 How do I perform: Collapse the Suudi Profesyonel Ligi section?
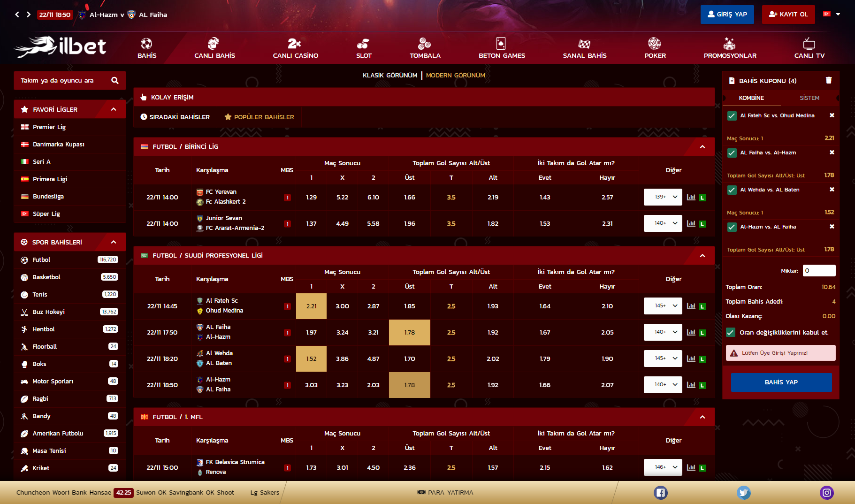(702, 256)
